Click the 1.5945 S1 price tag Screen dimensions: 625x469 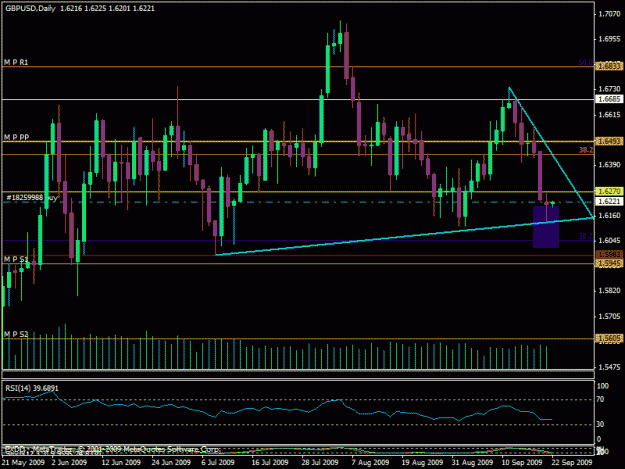tap(609, 263)
